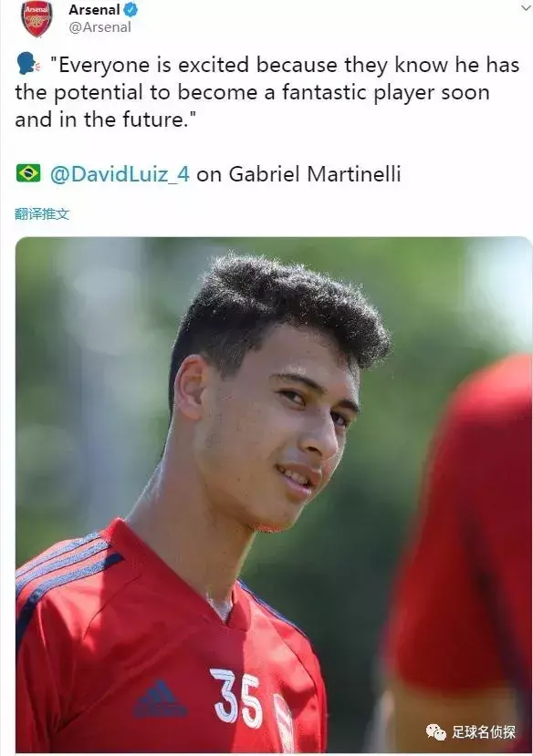The image size is (533, 756).
Task: Click the WeChat logo in the watermark
Action: [x=436, y=732]
